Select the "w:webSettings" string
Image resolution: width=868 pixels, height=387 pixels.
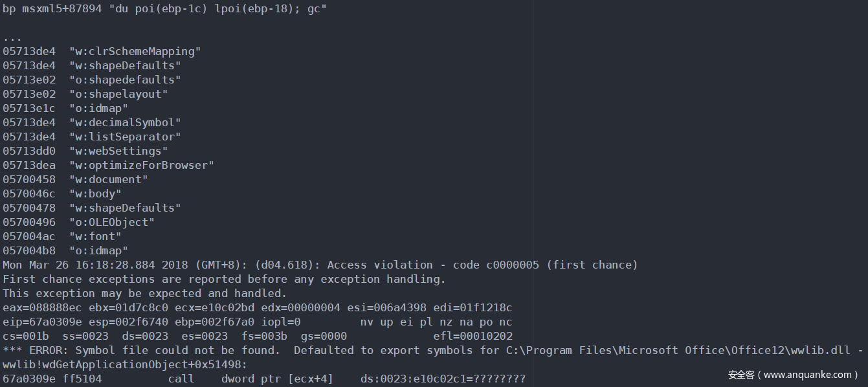[x=118, y=151]
